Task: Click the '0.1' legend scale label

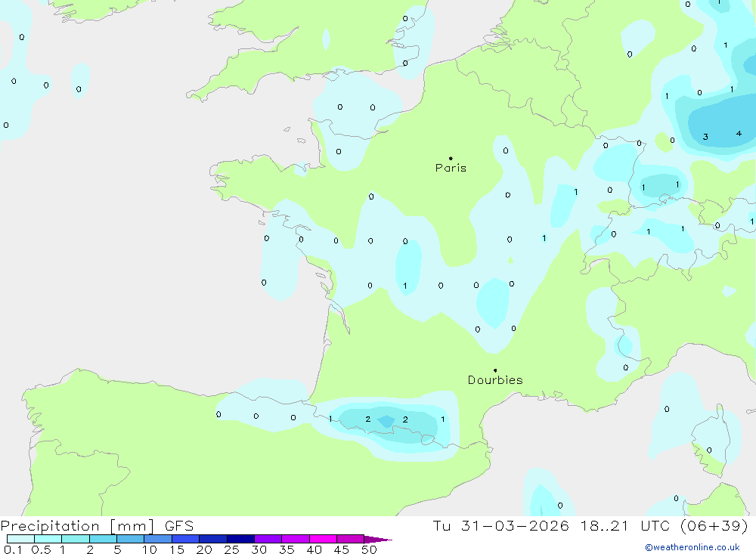Action: click(13, 549)
